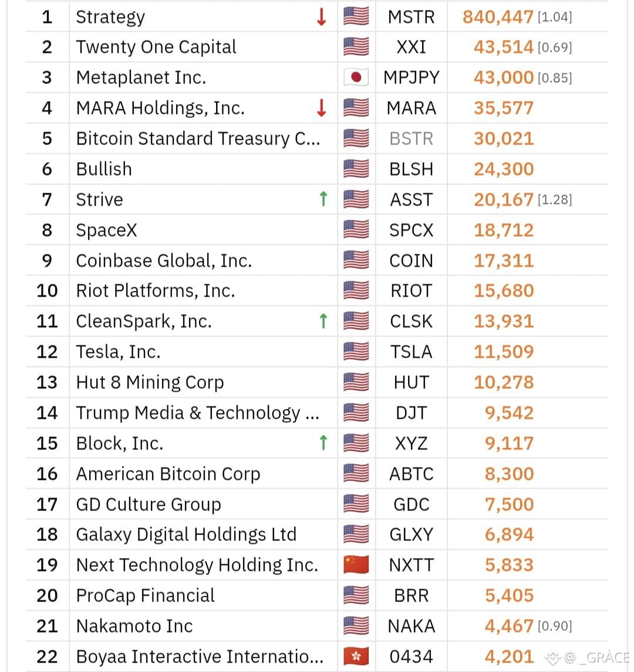634x672 pixels.
Task: Click the 840,447 holdings value
Action: click(498, 17)
